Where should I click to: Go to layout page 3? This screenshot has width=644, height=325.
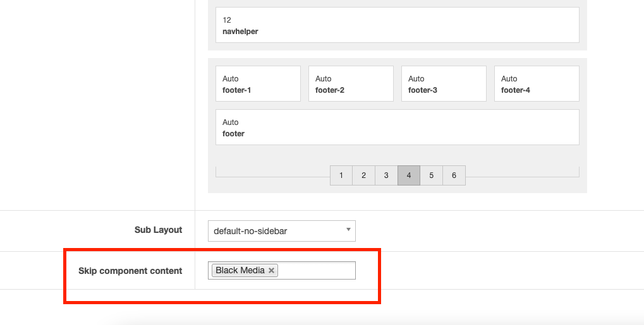tap(386, 175)
